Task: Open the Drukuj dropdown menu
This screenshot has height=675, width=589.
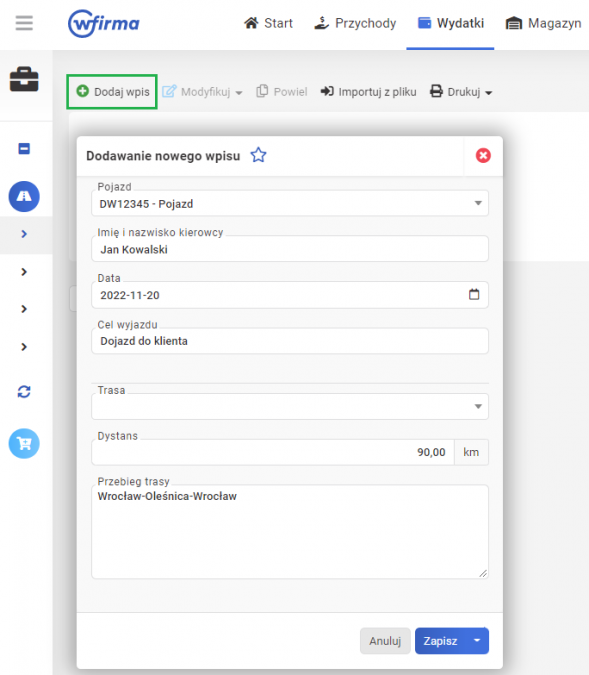Action: click(x=461, y=92)
